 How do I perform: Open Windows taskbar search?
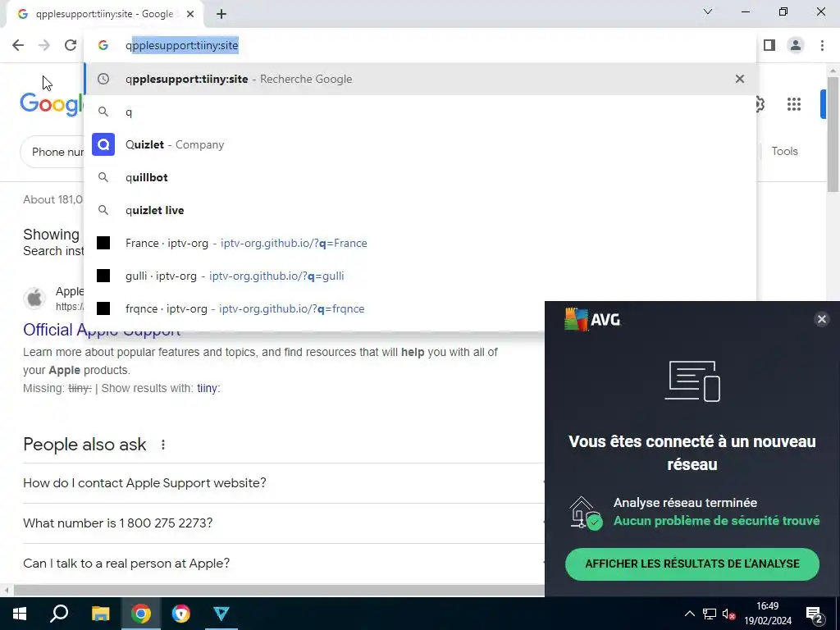(x=59, y=614)
